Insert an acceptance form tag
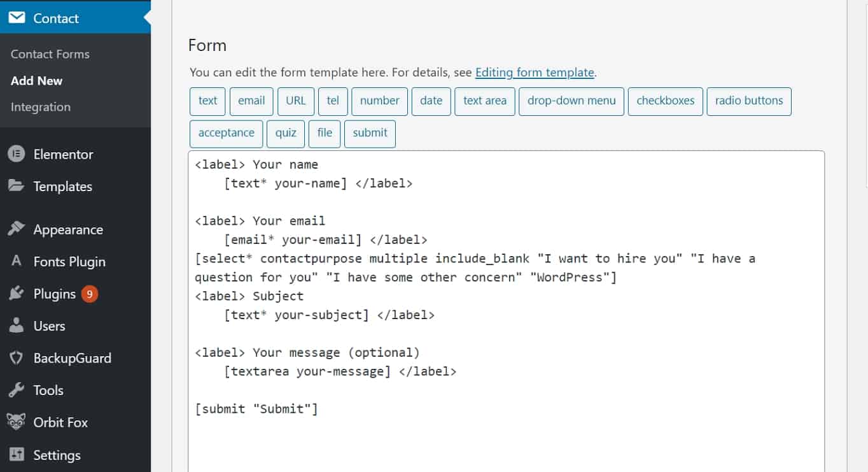Screen dimensions: 868x472 click(x=226, y=134)
